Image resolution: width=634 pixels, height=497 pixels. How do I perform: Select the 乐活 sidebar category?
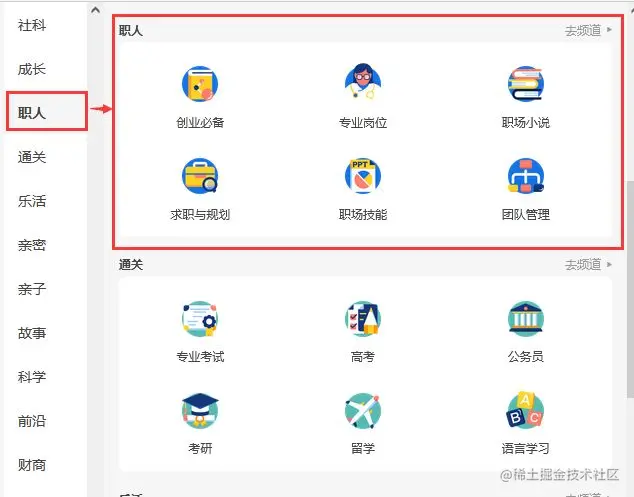coord(32,201)
